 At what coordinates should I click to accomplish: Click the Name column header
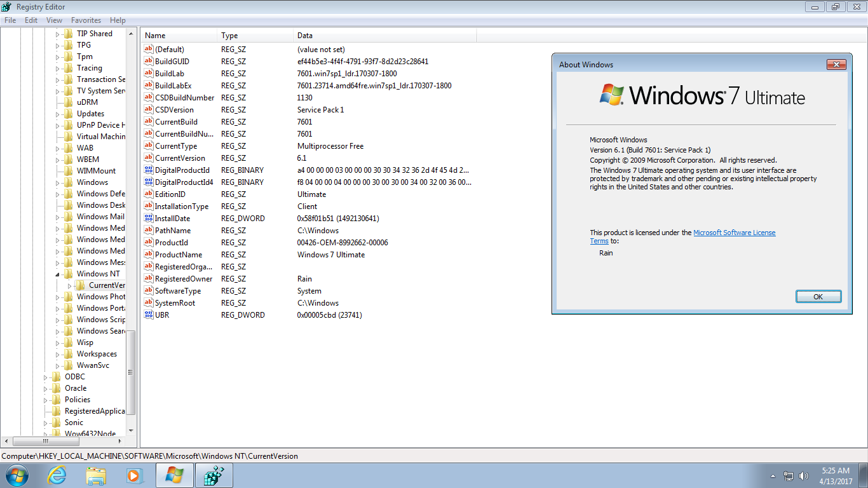pos(179,36)
